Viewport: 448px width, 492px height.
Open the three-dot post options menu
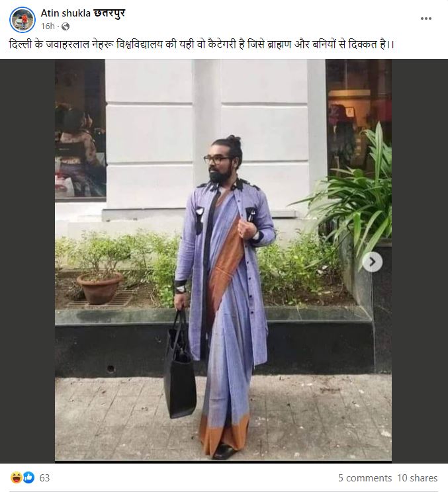[426, 19]
